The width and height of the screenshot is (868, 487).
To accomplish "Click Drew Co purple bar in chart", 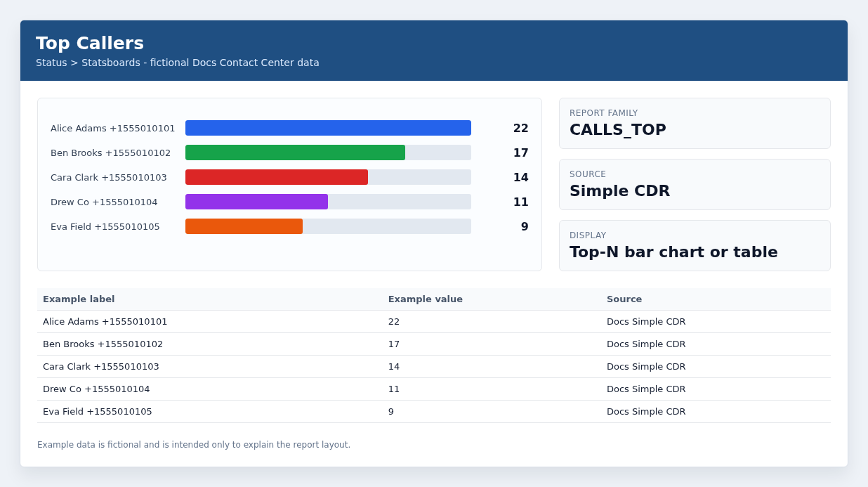I will (x=256, y=202).
